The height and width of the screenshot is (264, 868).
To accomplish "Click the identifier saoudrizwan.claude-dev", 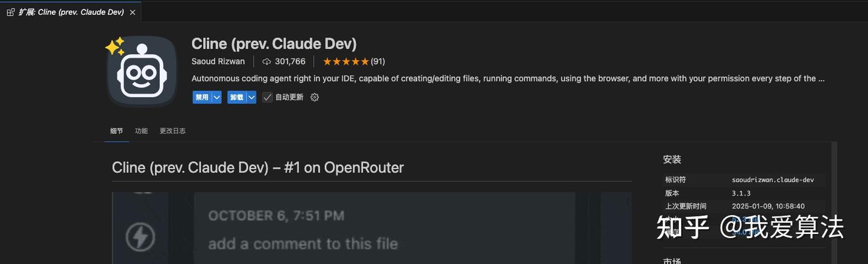I will point(773,180).
